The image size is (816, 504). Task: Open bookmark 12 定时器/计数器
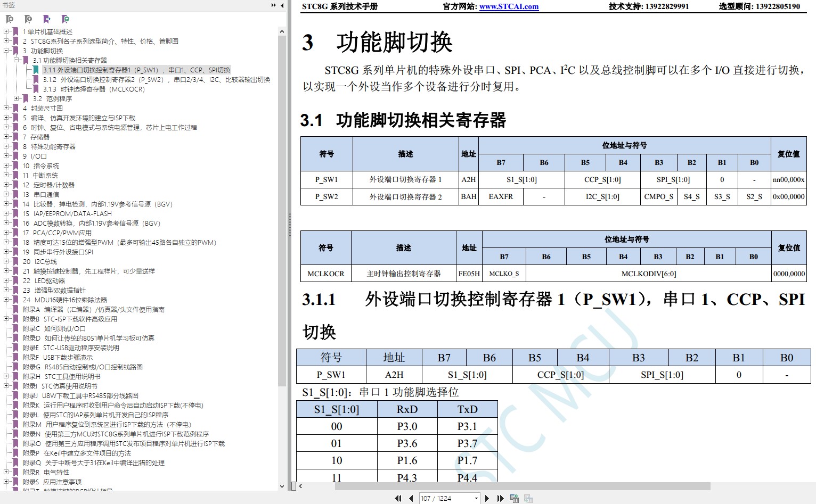click(x=48, y=185)
